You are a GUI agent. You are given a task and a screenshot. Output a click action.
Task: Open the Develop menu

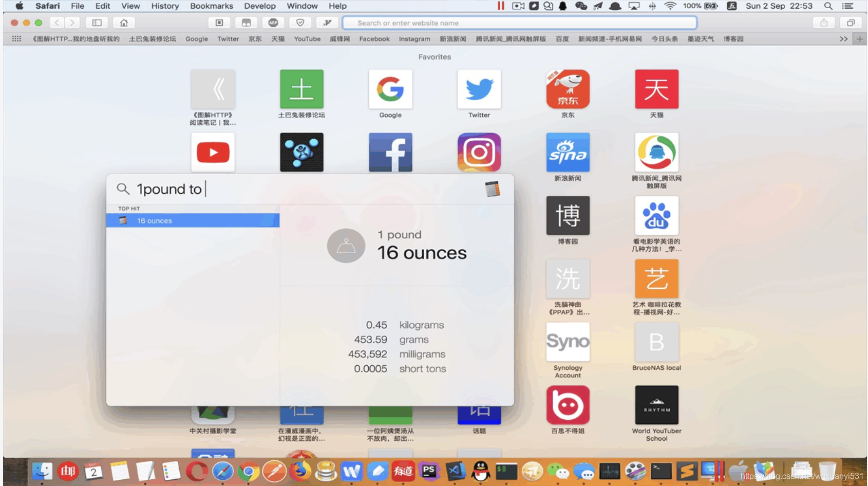(260, 6)
